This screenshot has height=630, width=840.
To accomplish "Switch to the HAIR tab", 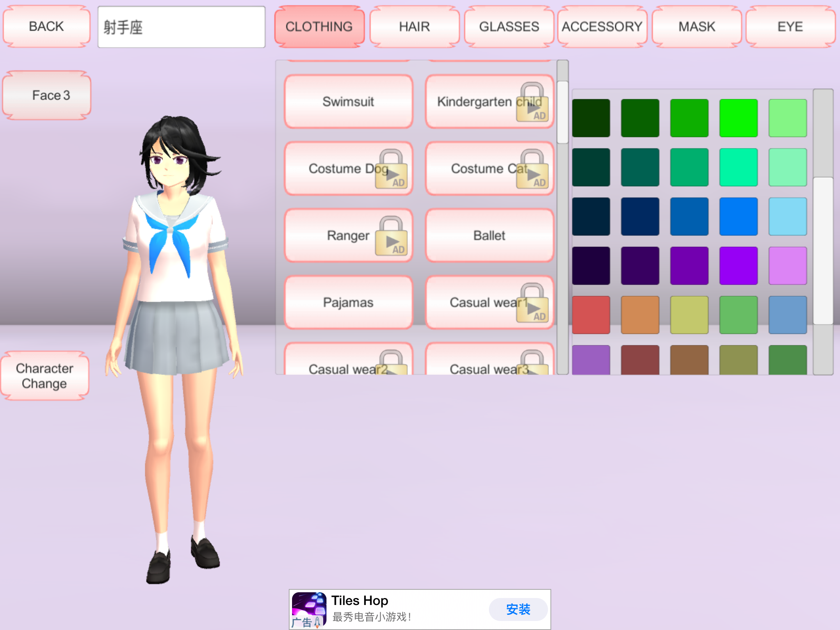I will (414, 27).
